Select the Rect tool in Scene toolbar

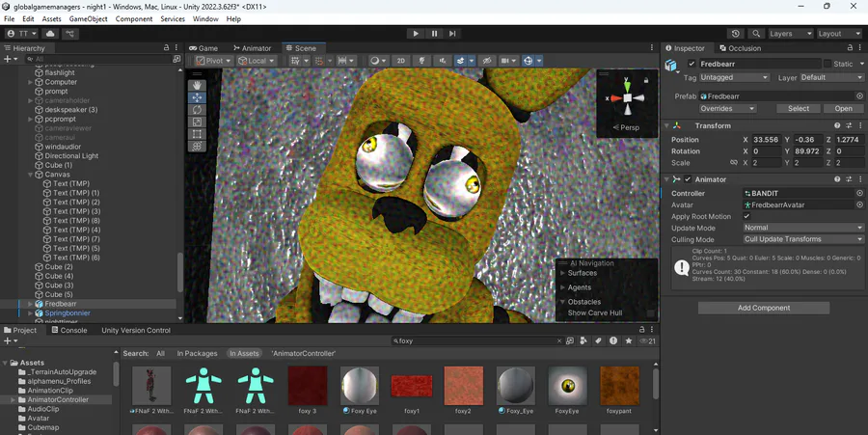pos(198,134)
